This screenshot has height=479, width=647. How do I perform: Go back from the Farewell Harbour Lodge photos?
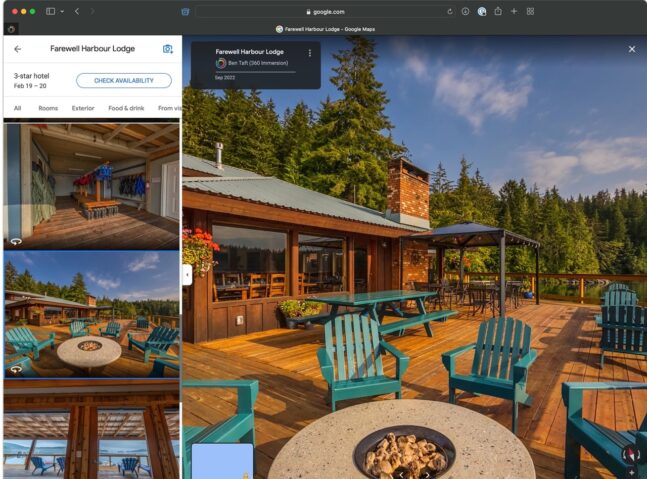17,49
